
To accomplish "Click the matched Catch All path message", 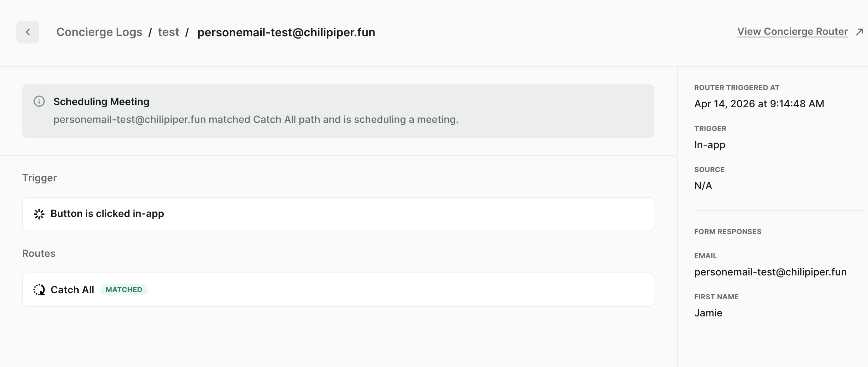I will [x=256, y=119].
